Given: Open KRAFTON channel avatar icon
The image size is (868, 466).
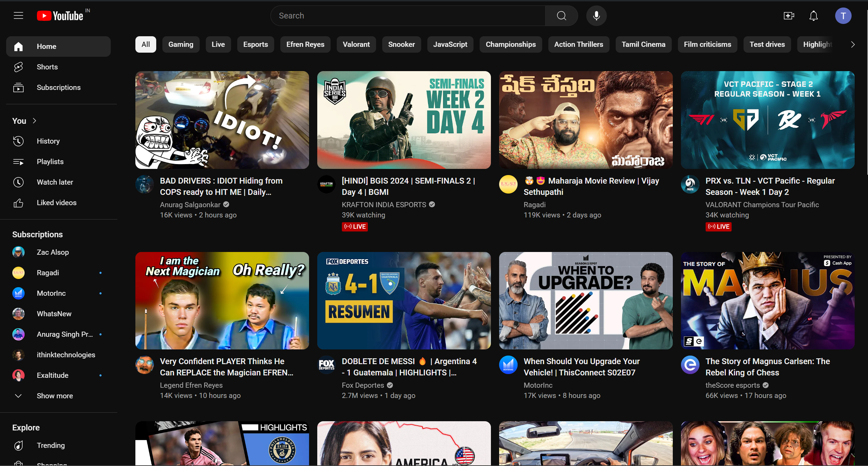Looking at the screenshot, I should click(x=326, y=184).
